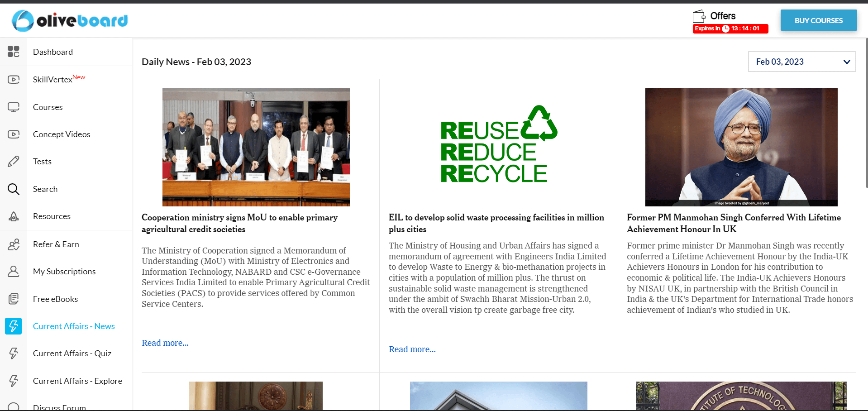Click the page vertical scrollbar

tap(866, 113)
